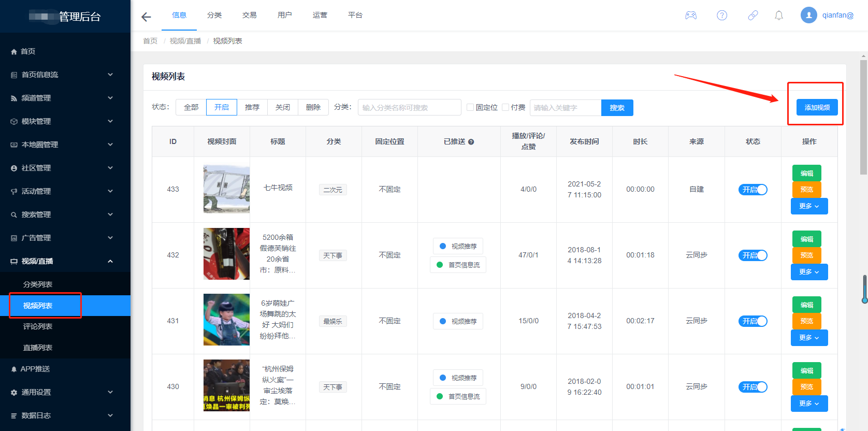Screen dimensions: 868x431
Task: Open 更多 dropdown for video 433
Action: (809, 206)
